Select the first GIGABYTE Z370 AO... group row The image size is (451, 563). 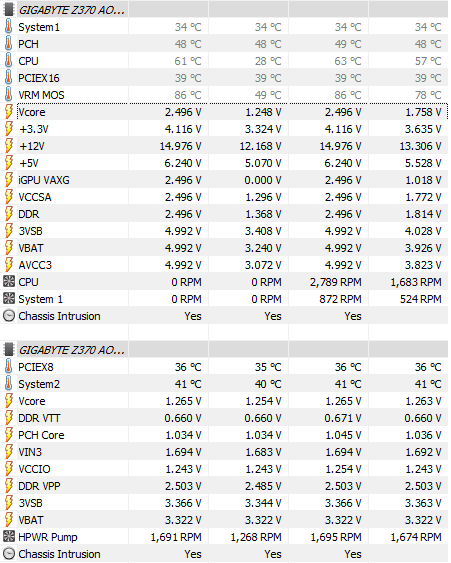[226, 10]
